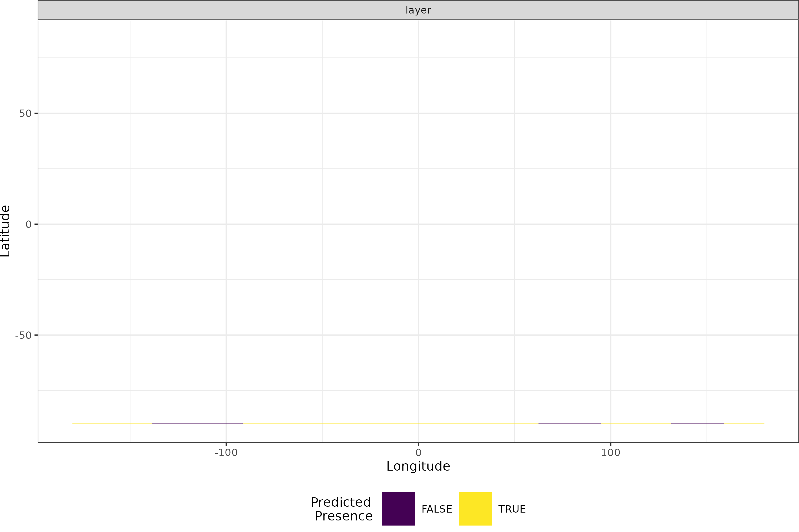Click the 100 longitude tick label
This screenshot has height=532, width=799.
pyautogui.click(x=610, y=453)
